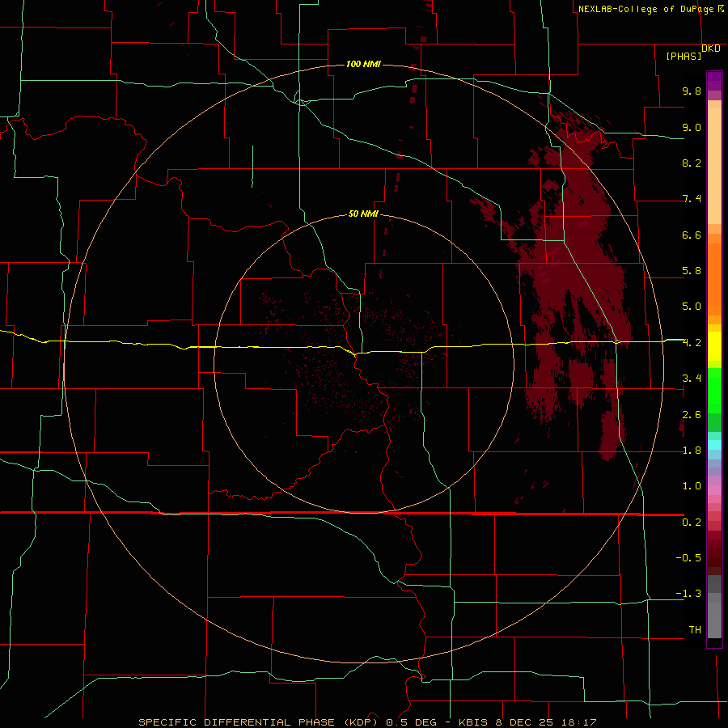Click the bright green color bar segment
Viewport: 728px width, 728px height.
[714, 390]
